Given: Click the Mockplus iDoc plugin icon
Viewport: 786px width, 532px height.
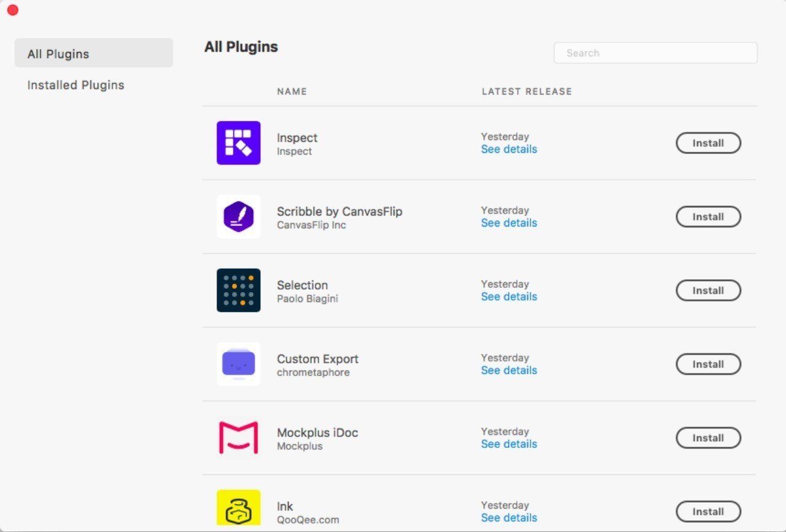Looking at the screenshot, I should tap(238, 438).
